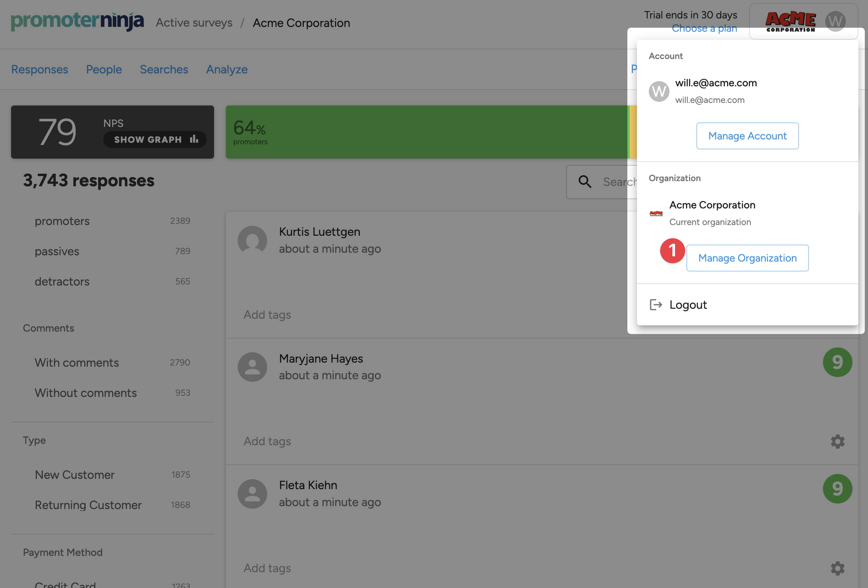This screenshot has height=588, width=868.
Task: Click the Type section heading
Action: click(x=34, y=440)
